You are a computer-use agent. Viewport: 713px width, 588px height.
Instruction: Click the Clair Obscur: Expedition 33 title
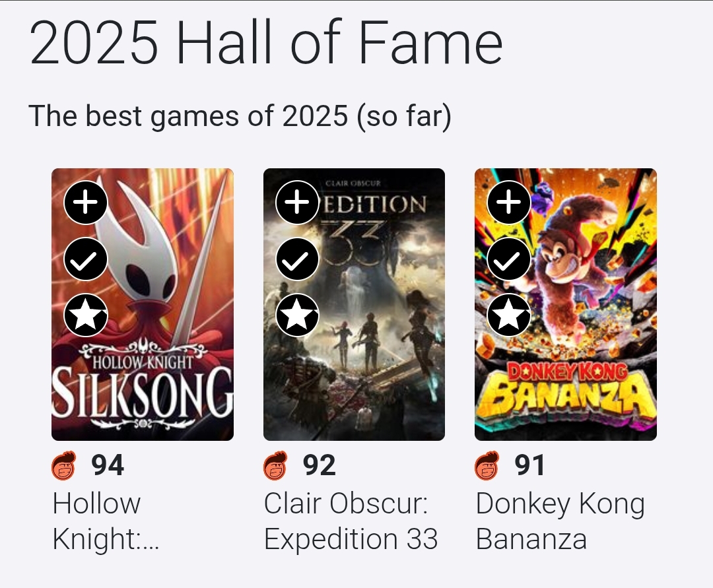pyautogui.click(x=350, y=521)
